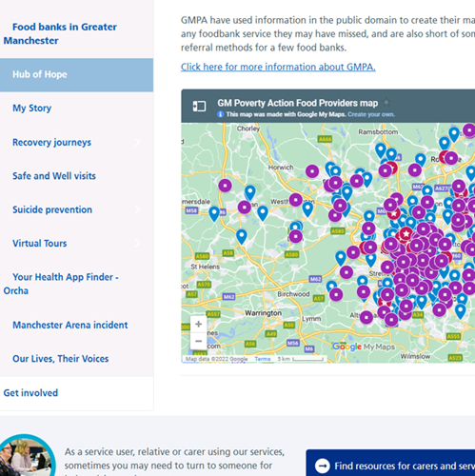Star the GM Poverty Action map
The width and height of the screenshot is (475, 476).
[x=386, y=103]
